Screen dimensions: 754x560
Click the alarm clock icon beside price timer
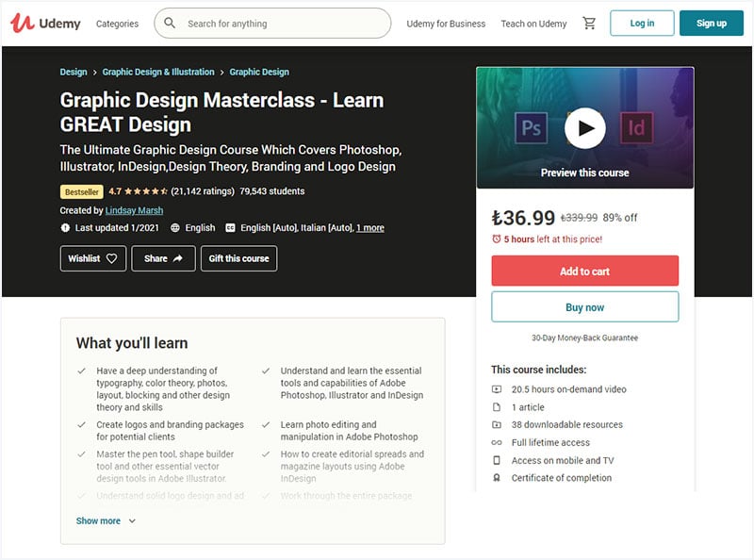497,239
